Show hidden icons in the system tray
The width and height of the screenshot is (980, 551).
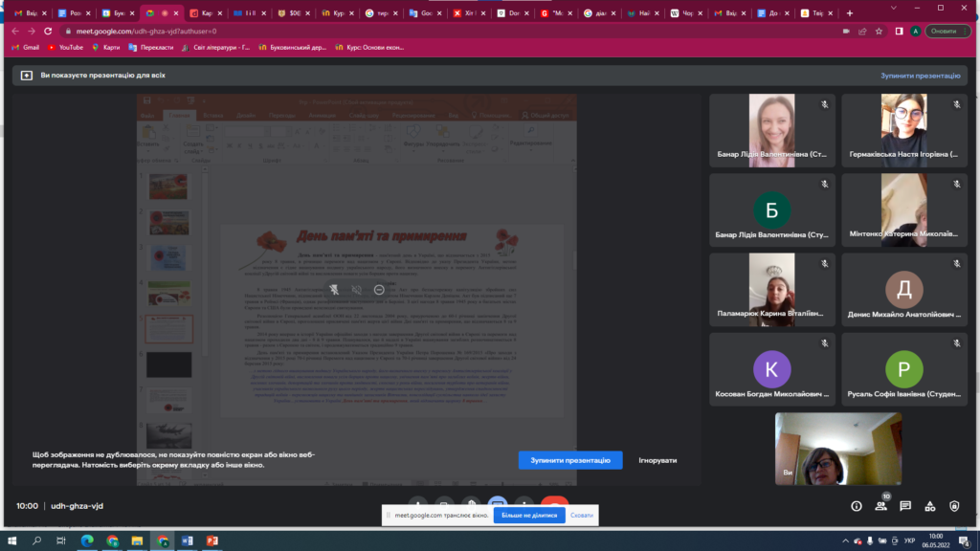846,541
